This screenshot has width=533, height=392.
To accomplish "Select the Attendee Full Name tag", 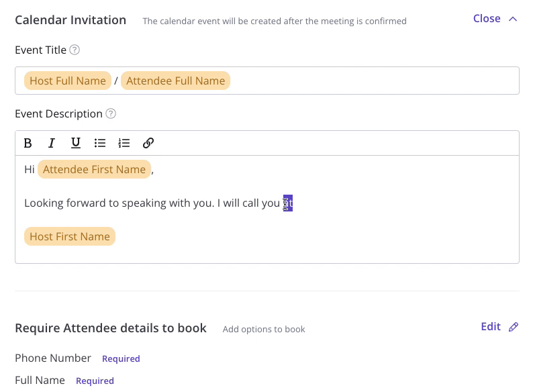I will [x=175, y=81].
